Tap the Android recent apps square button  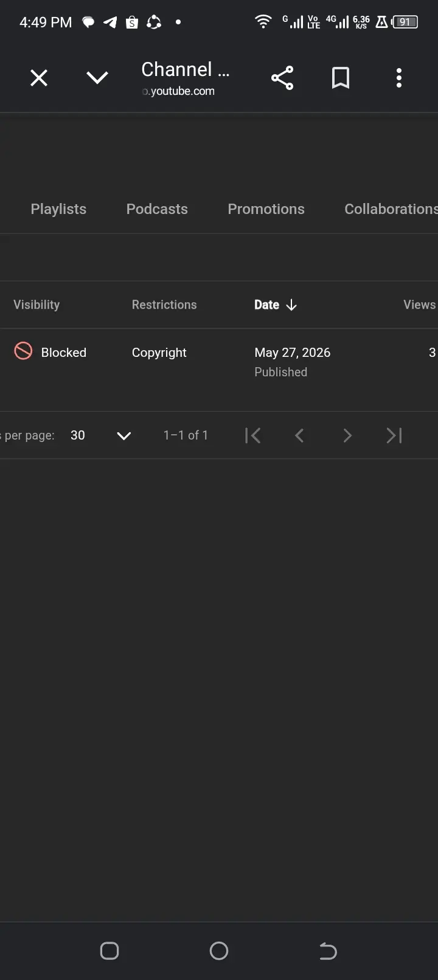pos(109,951)
